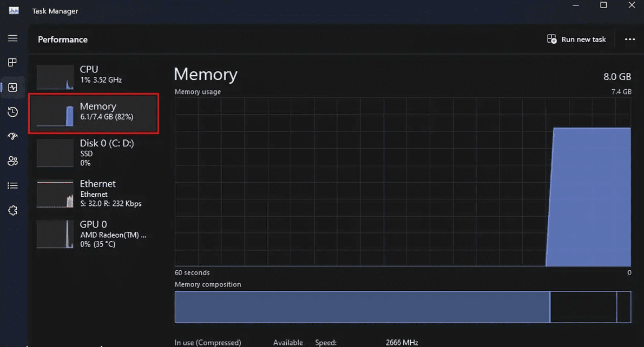Viewport: 644px width, 347px height.
Task: Click the Task Manager icon in title bar
Action: tap(13, 10)
